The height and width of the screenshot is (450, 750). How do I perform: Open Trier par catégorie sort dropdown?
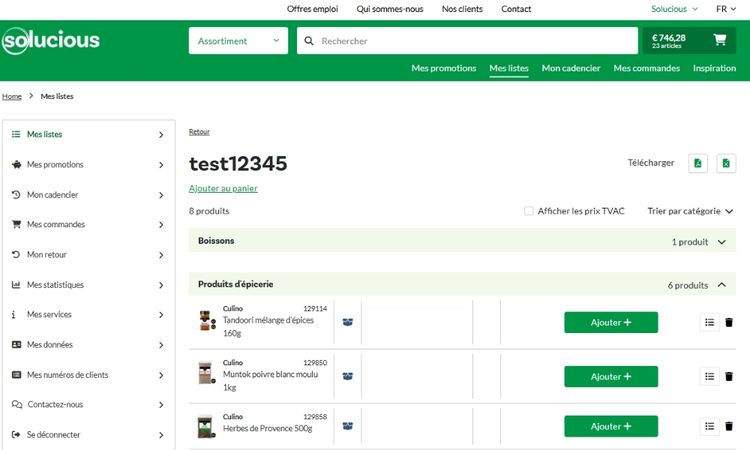[x=690, y=211]
